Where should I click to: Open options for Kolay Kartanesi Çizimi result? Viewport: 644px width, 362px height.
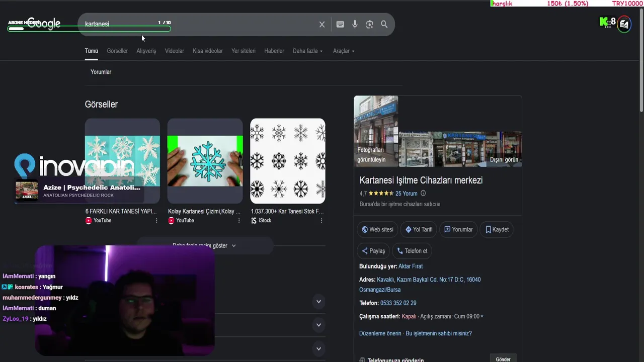click(x=239, y=220)
